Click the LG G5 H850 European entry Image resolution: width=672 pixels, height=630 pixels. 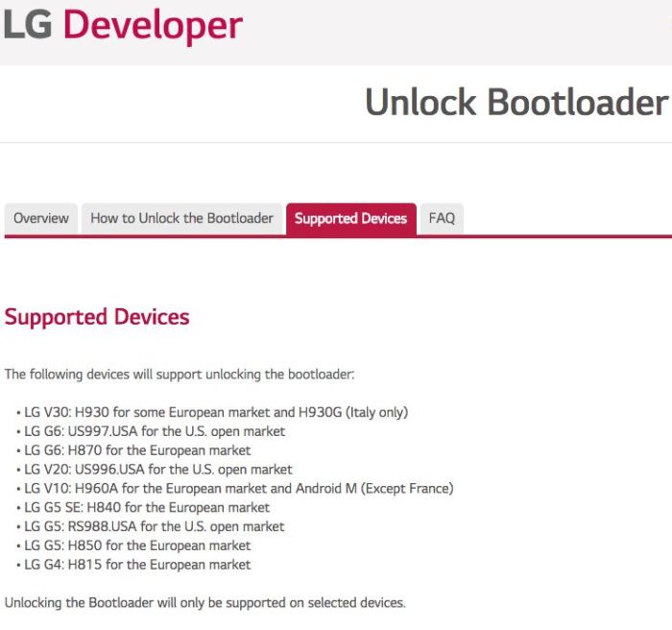tap(137, 545)
